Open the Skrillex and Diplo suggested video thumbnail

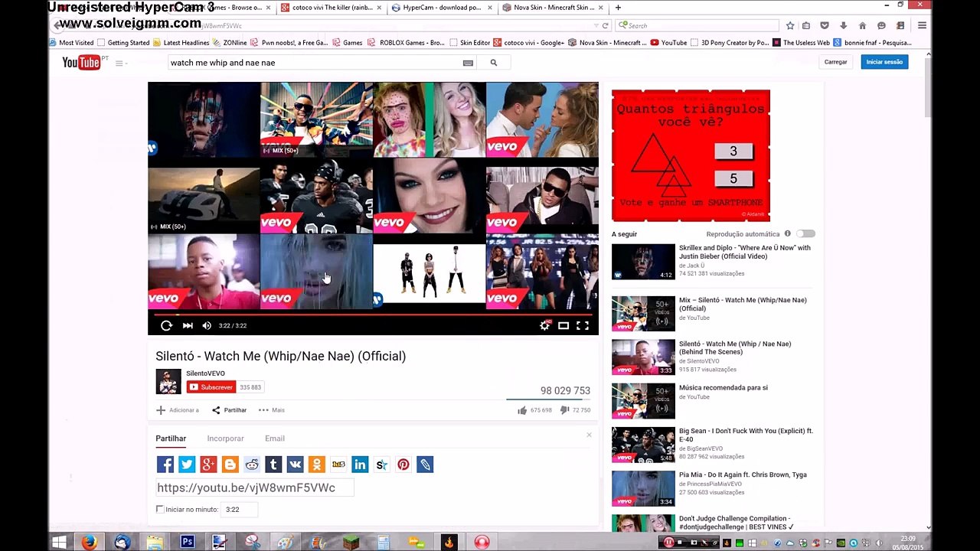click(x=643, y=262)
